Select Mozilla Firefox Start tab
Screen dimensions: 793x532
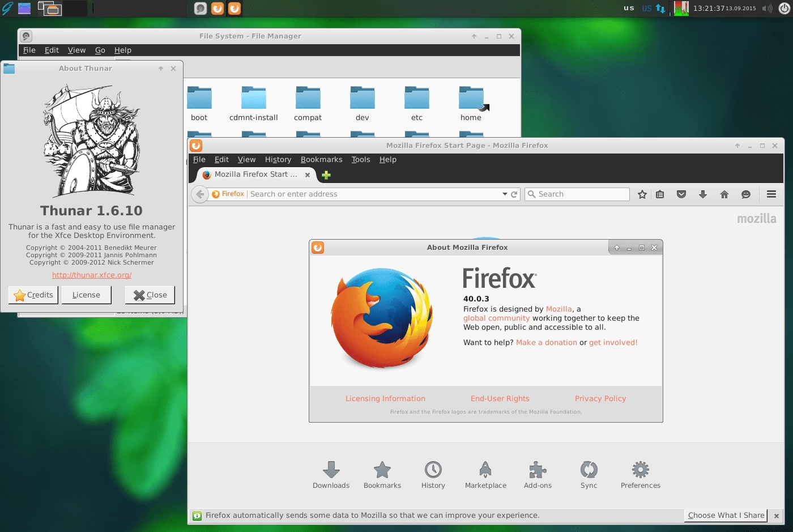point(257,175)
